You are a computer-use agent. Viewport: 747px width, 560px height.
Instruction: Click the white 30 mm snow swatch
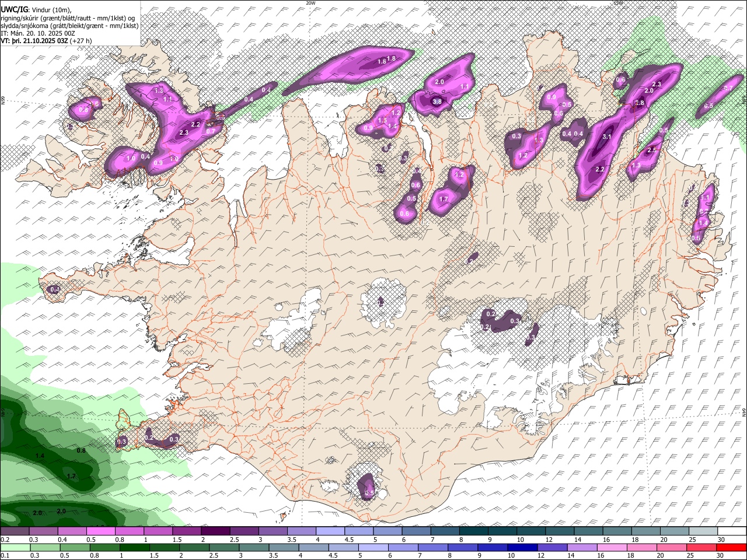click(732, 531)
